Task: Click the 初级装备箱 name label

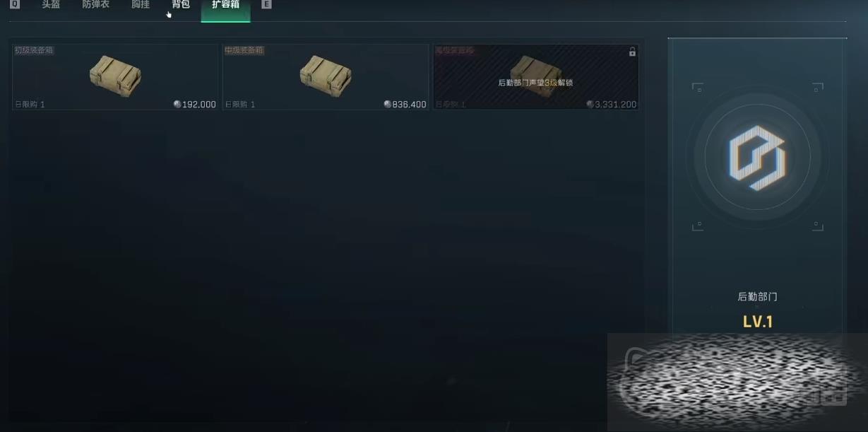Action: pos(34,50)
